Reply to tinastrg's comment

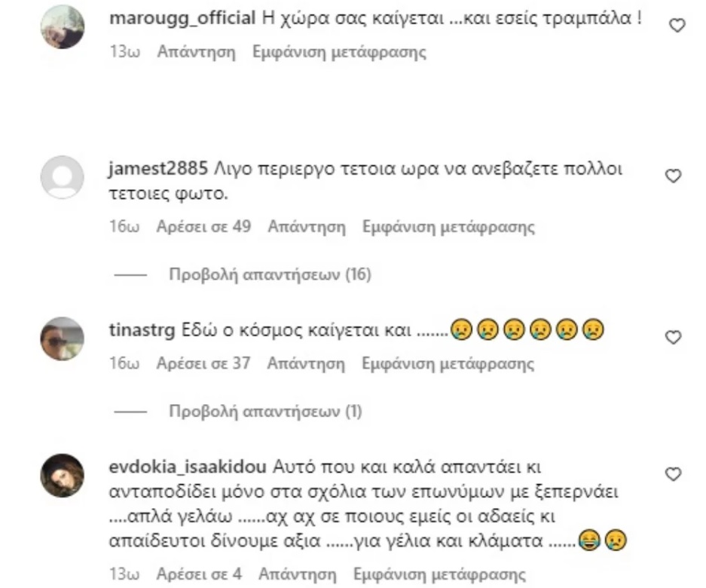pos(306,363)
